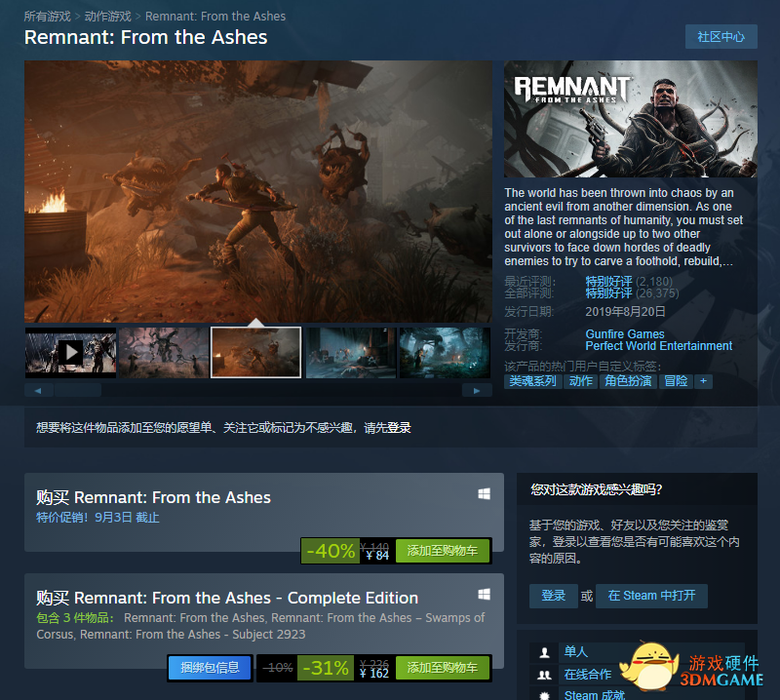Click Windows icon on base game purchase box

484,493
